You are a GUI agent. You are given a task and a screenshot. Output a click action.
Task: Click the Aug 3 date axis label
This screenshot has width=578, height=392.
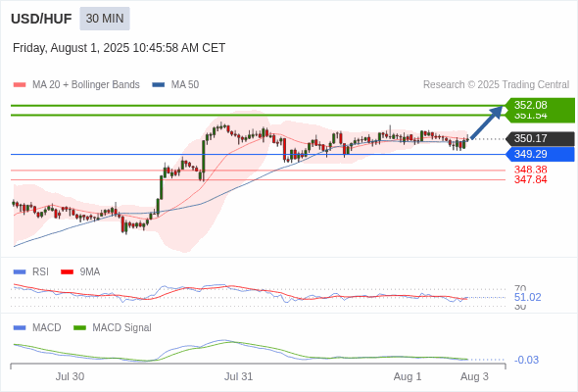474,377
